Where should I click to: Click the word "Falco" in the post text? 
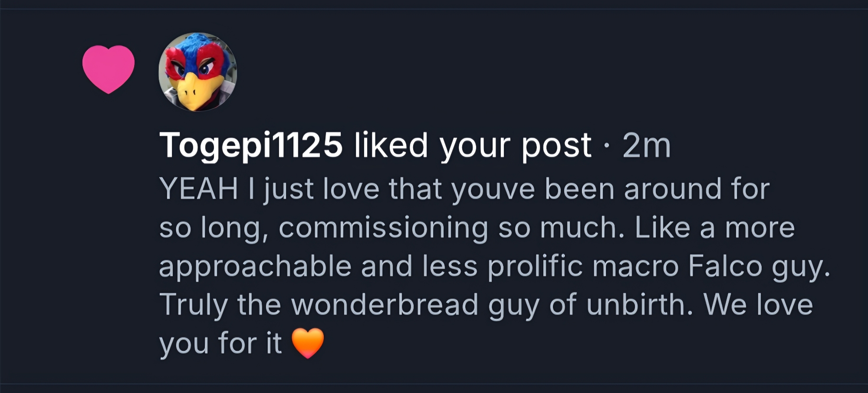pos(725,266)
